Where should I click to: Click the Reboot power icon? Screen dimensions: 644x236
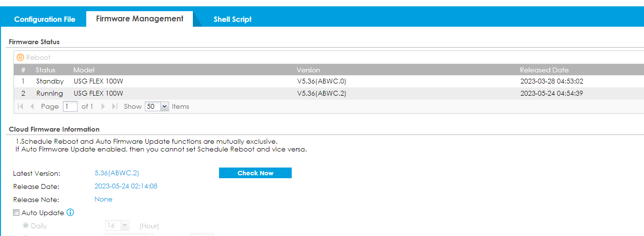coord(20,57)
